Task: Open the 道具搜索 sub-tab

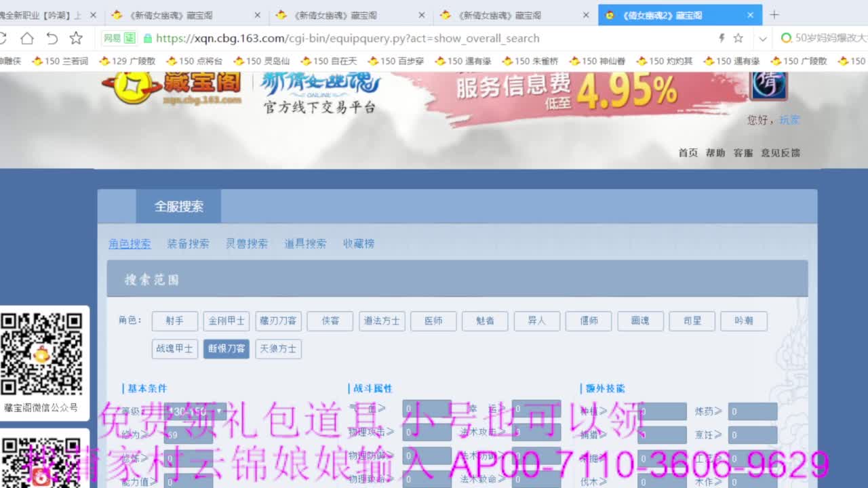Action: tap(305, 243)
